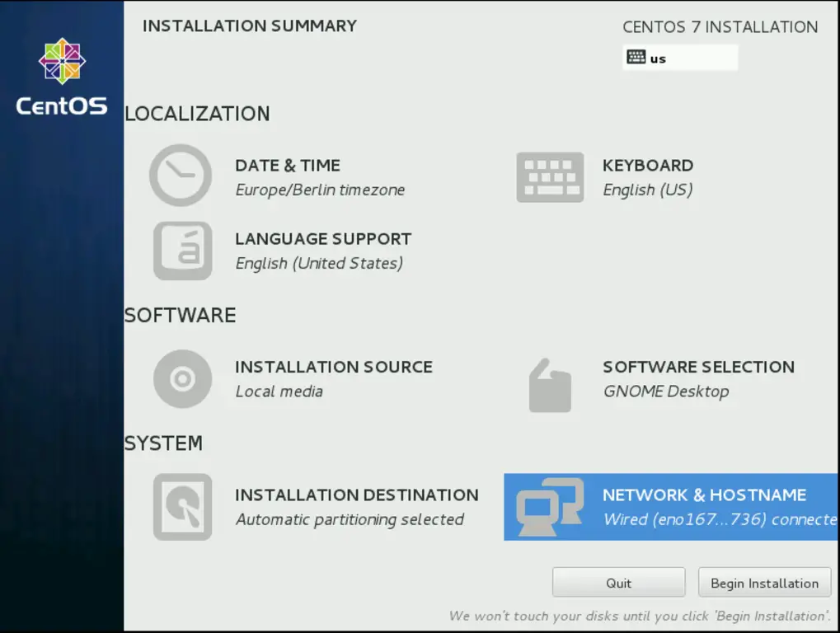
Task: Click the Installation Destination hard drive icon
Action: click(183, 507)
